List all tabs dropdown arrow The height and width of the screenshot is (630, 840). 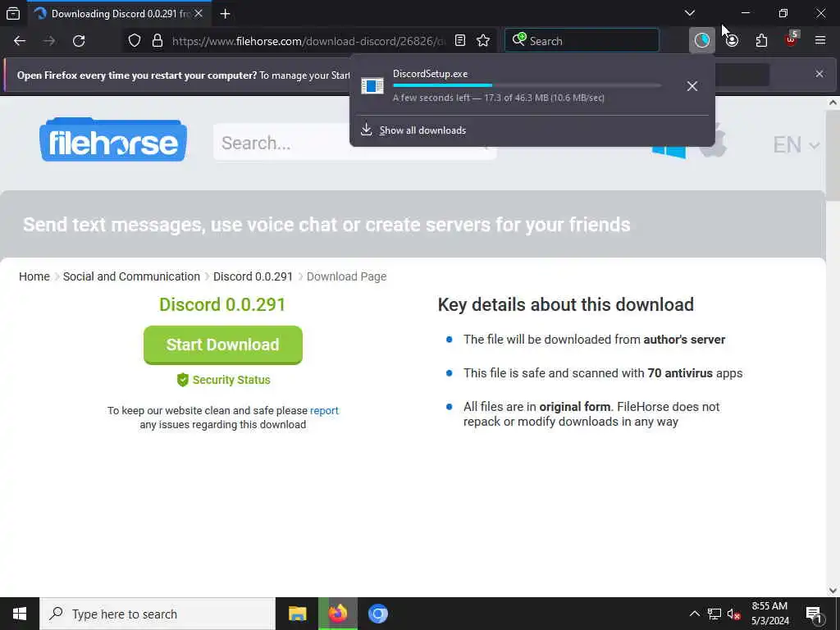(689, 13)
